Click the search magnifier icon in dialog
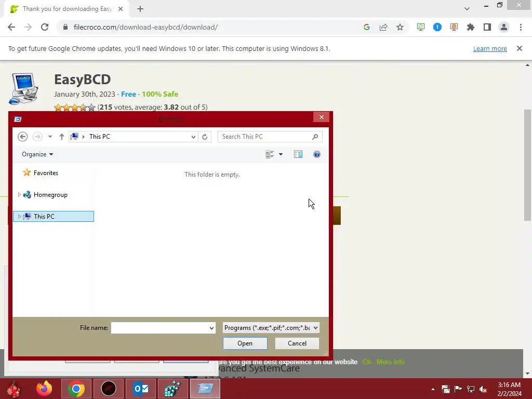 (315, 137)
